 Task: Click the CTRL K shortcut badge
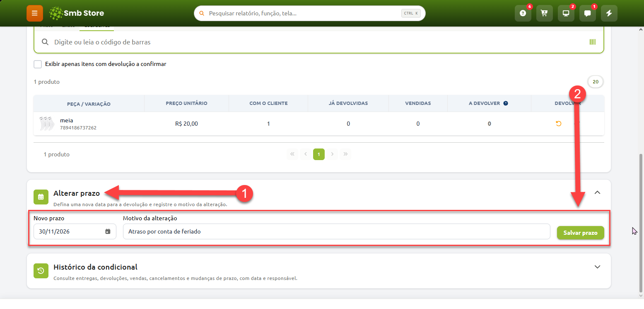(411, 13)
